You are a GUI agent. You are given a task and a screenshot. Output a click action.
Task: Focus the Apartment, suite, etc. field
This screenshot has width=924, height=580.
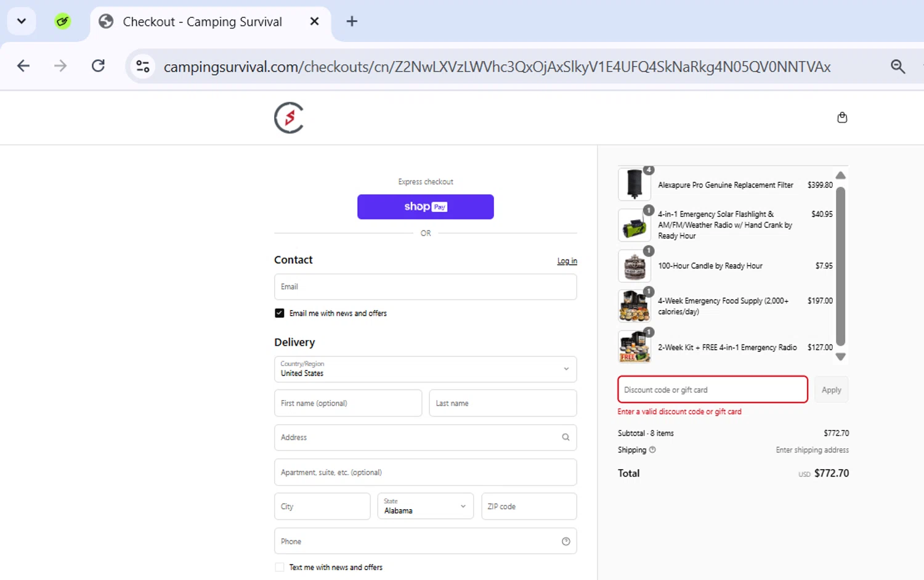[x=426, y=472]
